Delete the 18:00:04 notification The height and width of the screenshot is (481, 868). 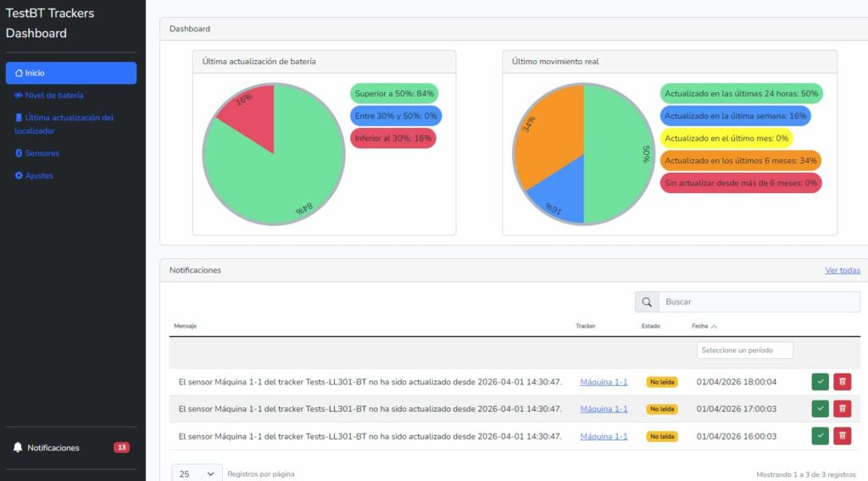pyautogui.click(x=843, y=381)
